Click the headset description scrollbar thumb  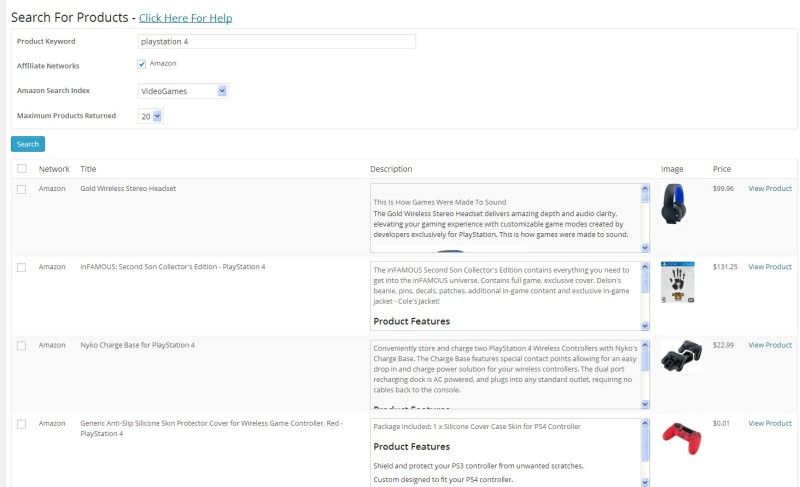pos(645,198)
